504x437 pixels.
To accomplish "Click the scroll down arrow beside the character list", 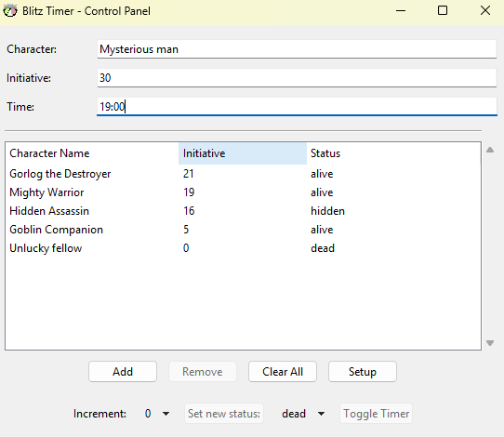I will (x=490, y=343).
